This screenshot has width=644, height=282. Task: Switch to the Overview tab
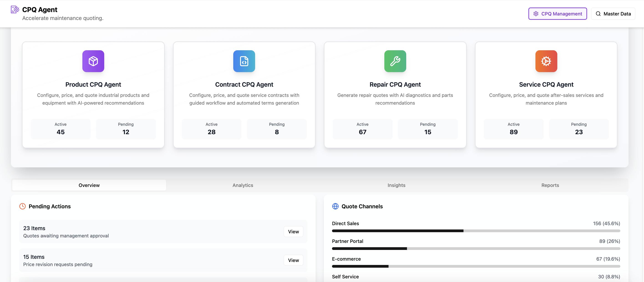pyautogui.click(x=89, y=185)
